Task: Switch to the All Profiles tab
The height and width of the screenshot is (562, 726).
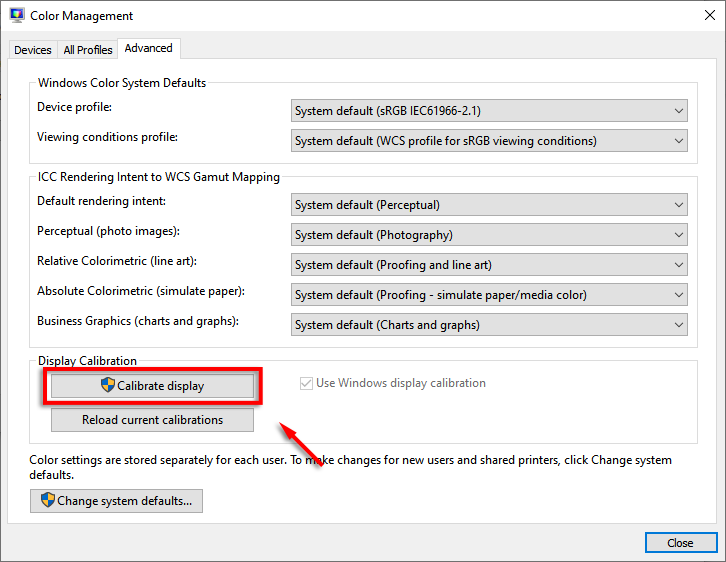Action: 88,50
